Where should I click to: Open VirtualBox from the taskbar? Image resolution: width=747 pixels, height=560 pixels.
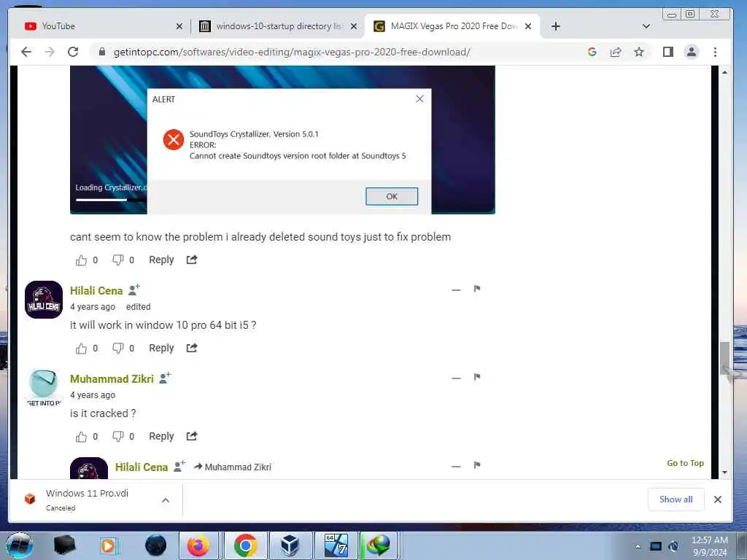click(x=290, y=545)
